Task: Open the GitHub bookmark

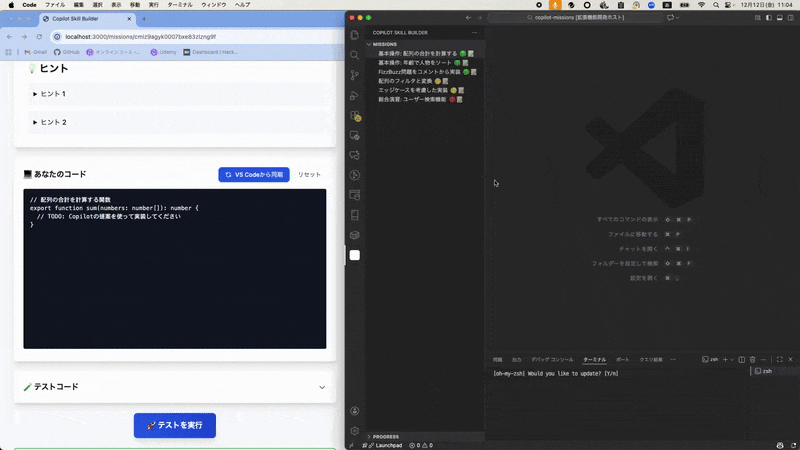Action: click(x=67, y=52)
